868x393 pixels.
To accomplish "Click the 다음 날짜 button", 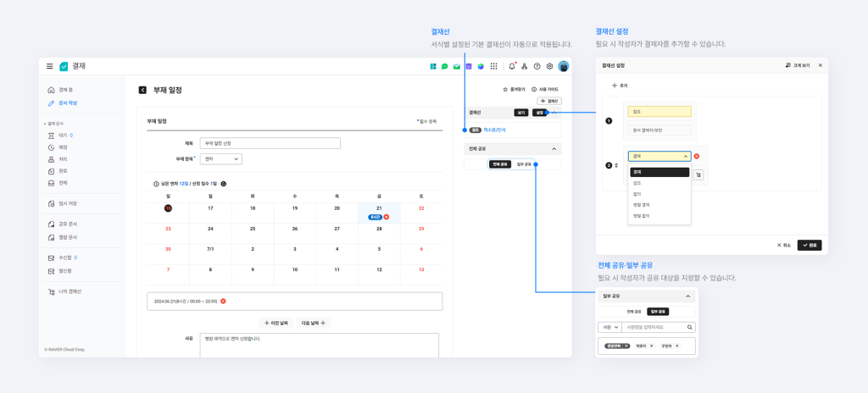I will (314, 323).
